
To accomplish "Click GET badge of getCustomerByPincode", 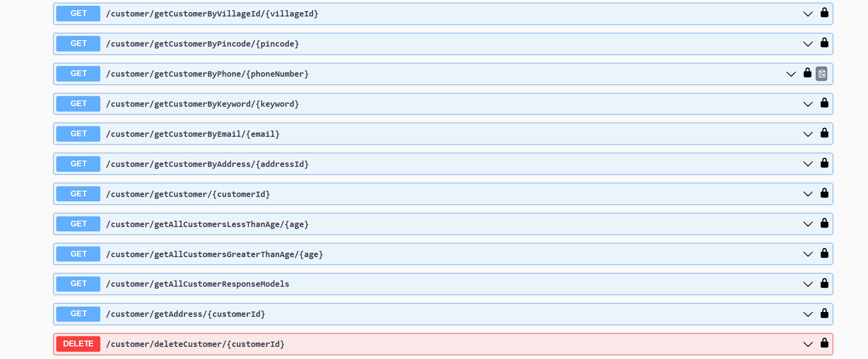I will 78,44.
